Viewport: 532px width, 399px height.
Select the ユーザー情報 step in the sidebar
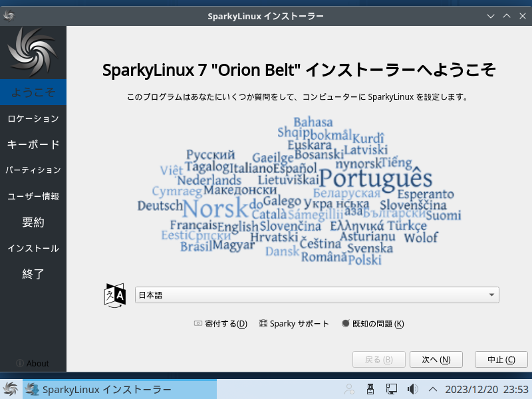pyautogui.click(x=33, y=196)
